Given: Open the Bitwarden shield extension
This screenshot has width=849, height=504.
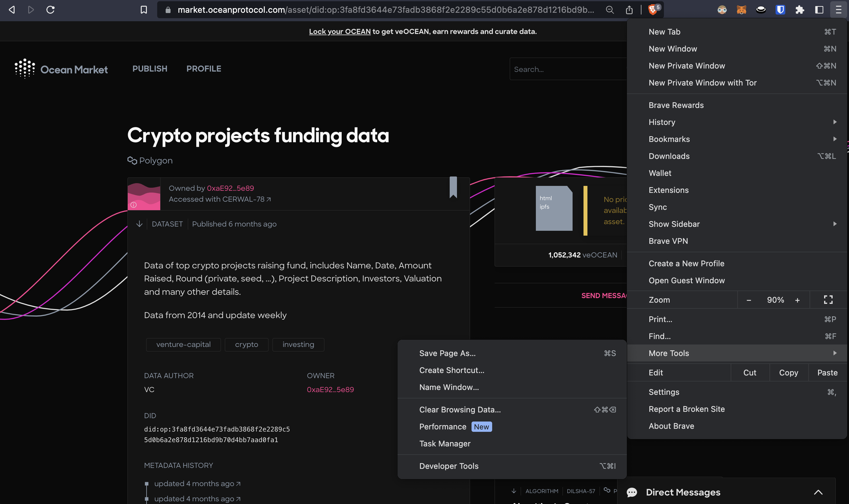Looking at the screenshot, I should click(780, 10).
